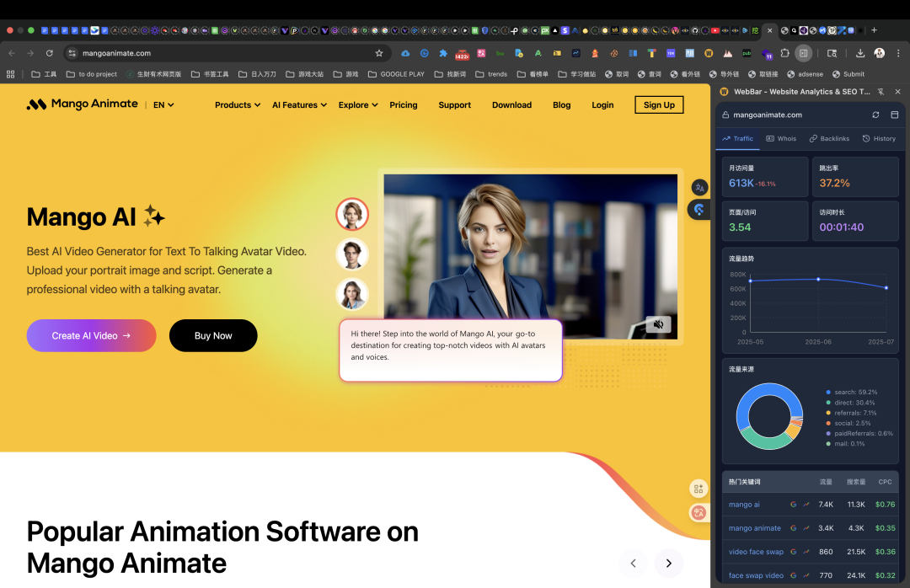Show next animation software slide
This screenshot has width=910, height=588.
[668, 563]
